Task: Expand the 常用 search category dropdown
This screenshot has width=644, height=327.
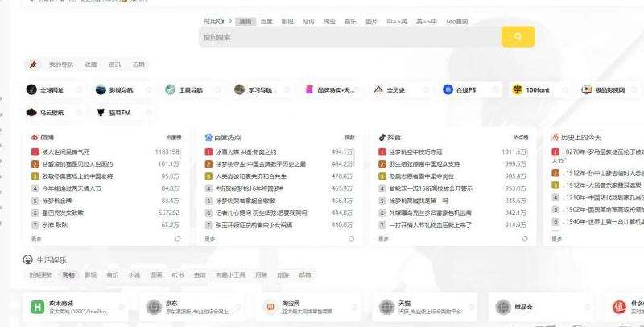Action: pos(214,21)
